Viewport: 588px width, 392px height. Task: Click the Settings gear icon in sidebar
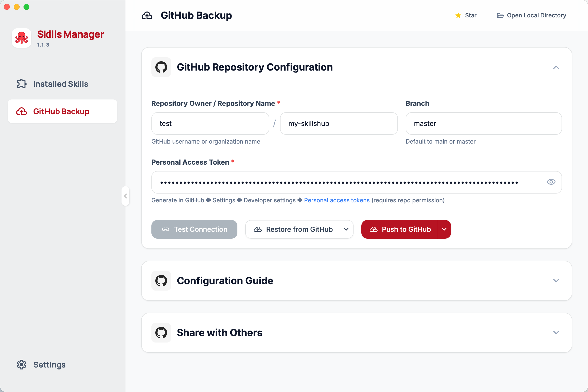point(22,365)
